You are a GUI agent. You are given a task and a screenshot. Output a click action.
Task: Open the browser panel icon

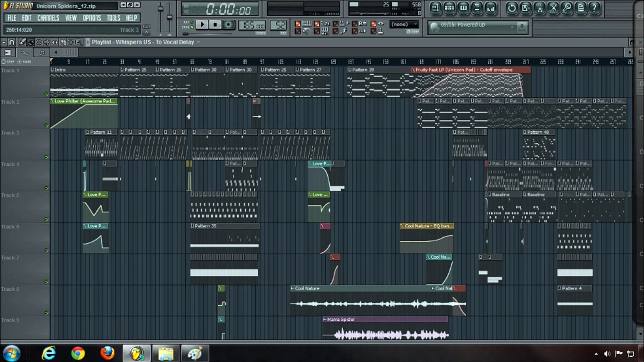coord(477,8)
